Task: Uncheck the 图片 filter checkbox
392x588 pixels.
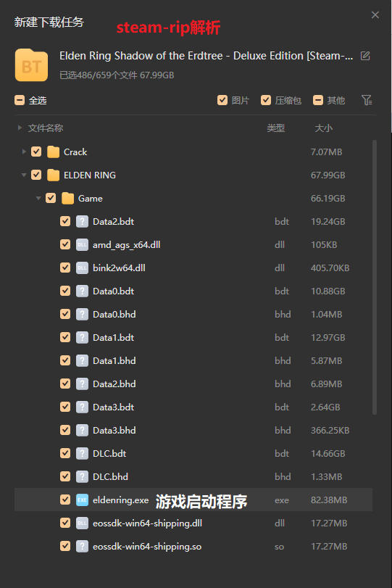Action: (x=222, y=100)
